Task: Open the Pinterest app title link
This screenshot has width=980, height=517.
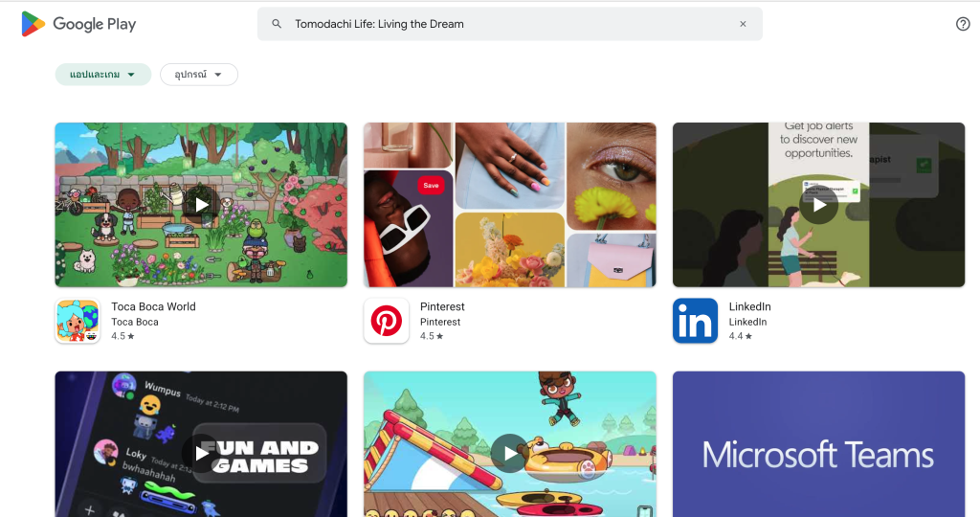Action: click(x=442, y=306)
